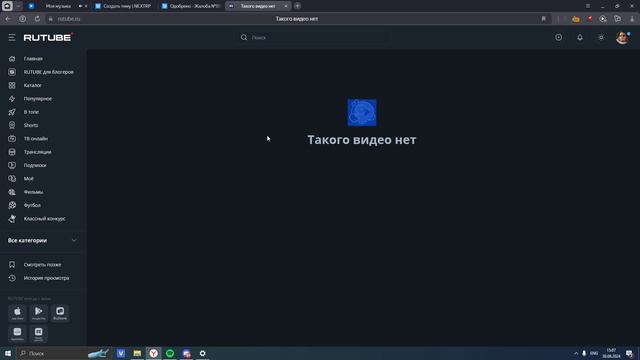This screenshot has width=640, height=360.
Task: Open Моё section
Action: (29, 178)
